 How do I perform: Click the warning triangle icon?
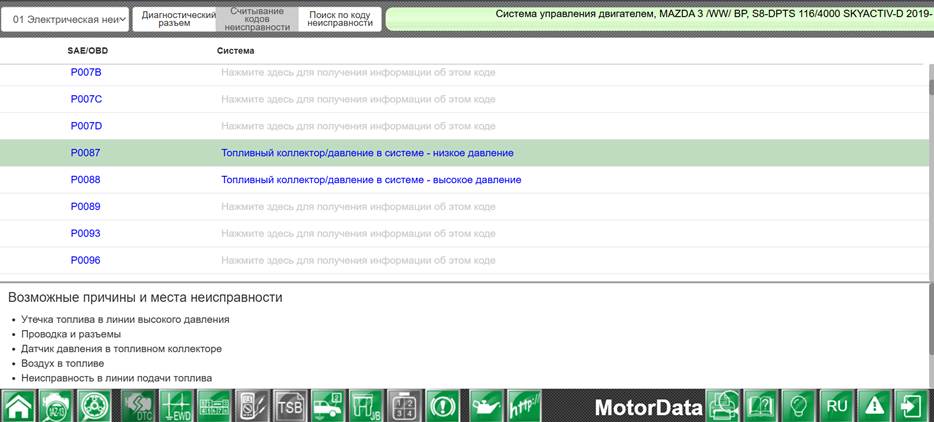click(875, 406)
